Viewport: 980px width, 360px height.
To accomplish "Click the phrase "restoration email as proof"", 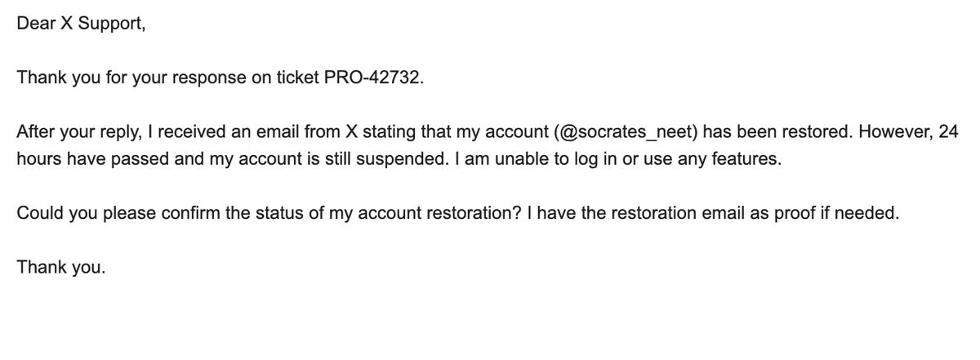I will click(x=714, y=212).
